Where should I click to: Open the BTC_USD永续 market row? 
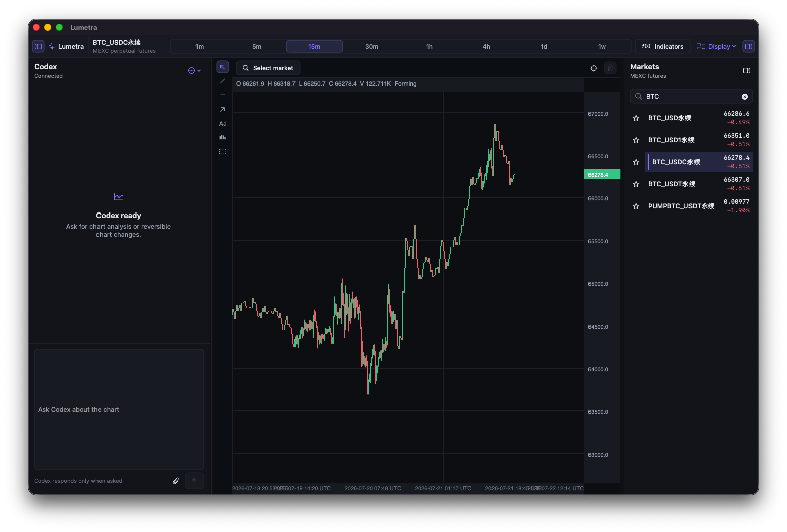(x=699, y=118)
